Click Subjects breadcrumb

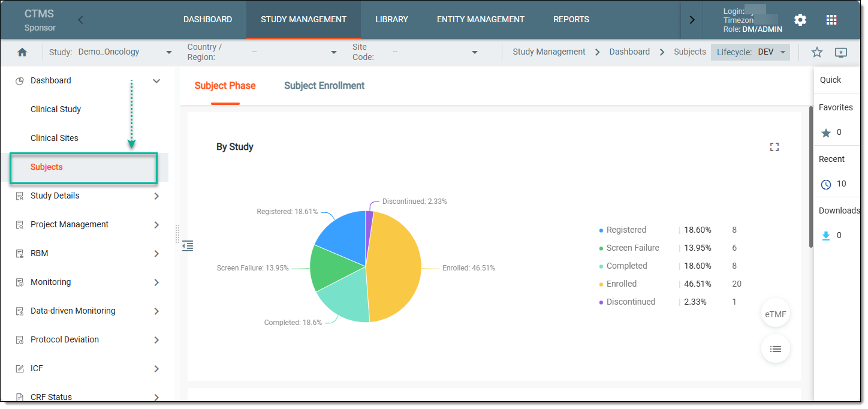(x=690, y=52)
